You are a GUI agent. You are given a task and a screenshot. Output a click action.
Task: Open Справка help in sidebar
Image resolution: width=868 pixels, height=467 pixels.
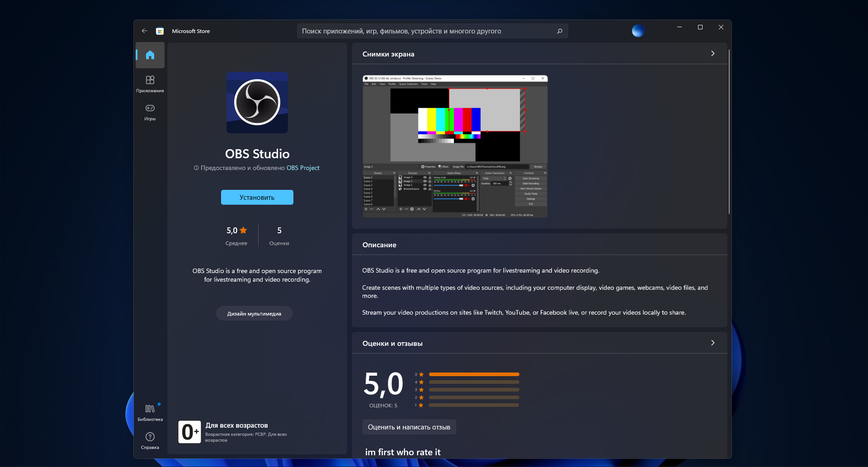[x=150, y=441]
